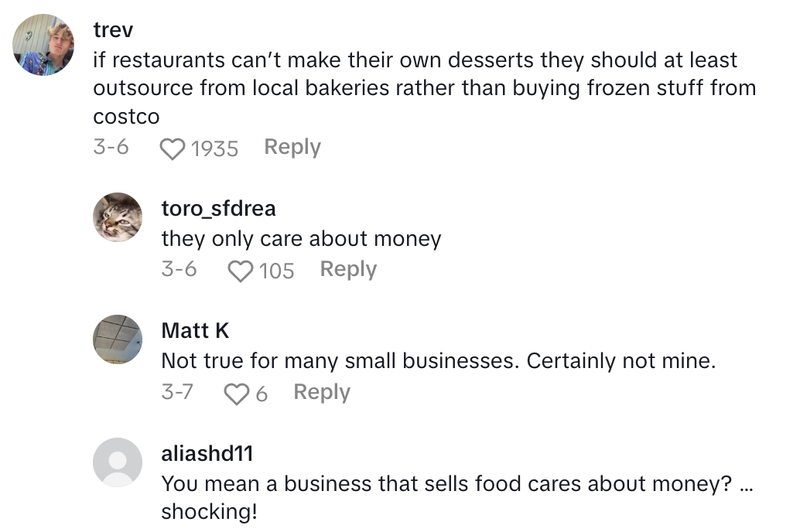Reply to trev's comment
Screen dimensions: 800x532
292,147
